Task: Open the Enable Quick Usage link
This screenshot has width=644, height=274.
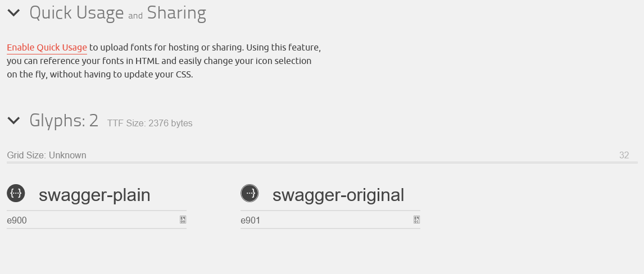Action: tap(47, 48)
